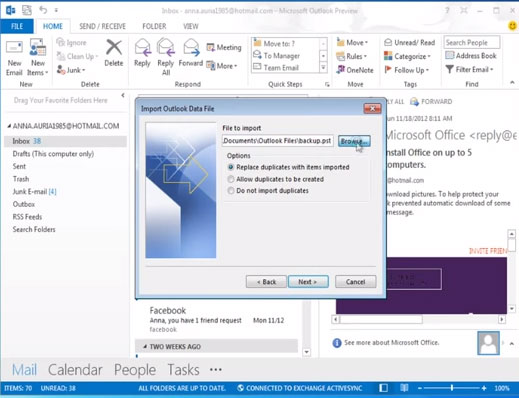Click the 'File to import' path field
Viewport: 519px width, 398px height.
pyautogui.click(x=278, y=141)
